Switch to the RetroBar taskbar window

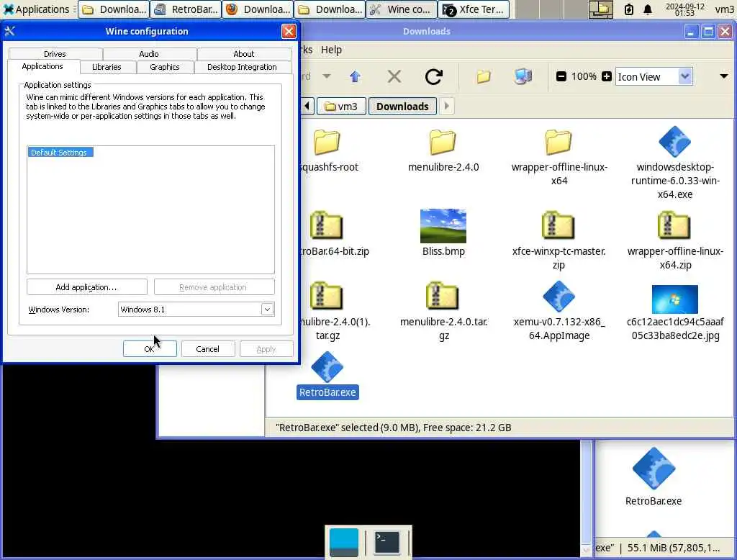[x=186, y=9]
